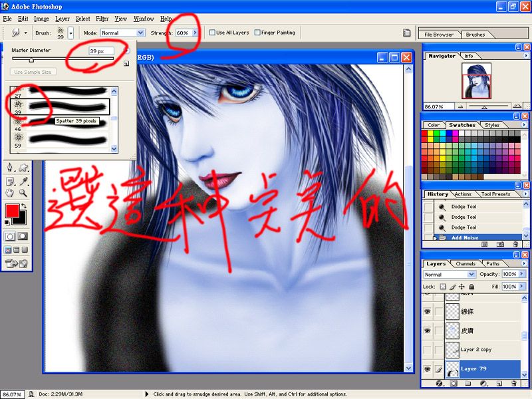Image resolution: width=532 pixels, height=399 pixels.
Task: Toggle the Brushes palette icon in options bar
Action: click(x=406, y=33)
